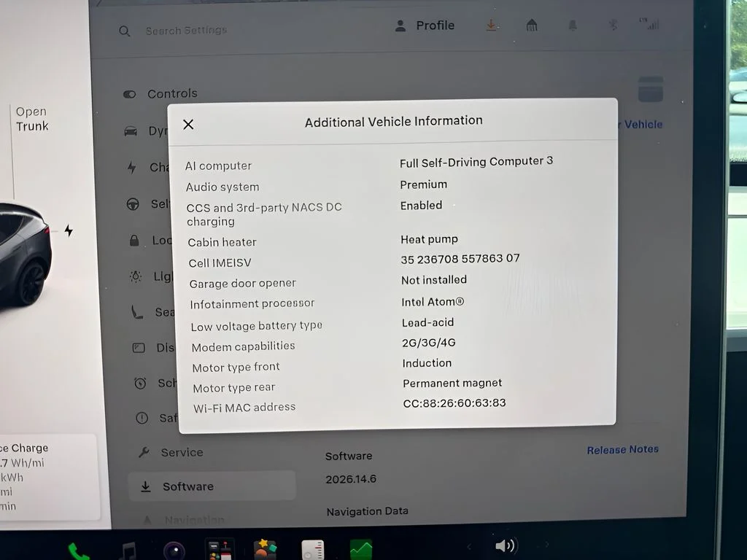Image resolution: width=747 pixels, height=560 pixels.
Task: Open the green Phone app
Action: (x=79, y=551)
